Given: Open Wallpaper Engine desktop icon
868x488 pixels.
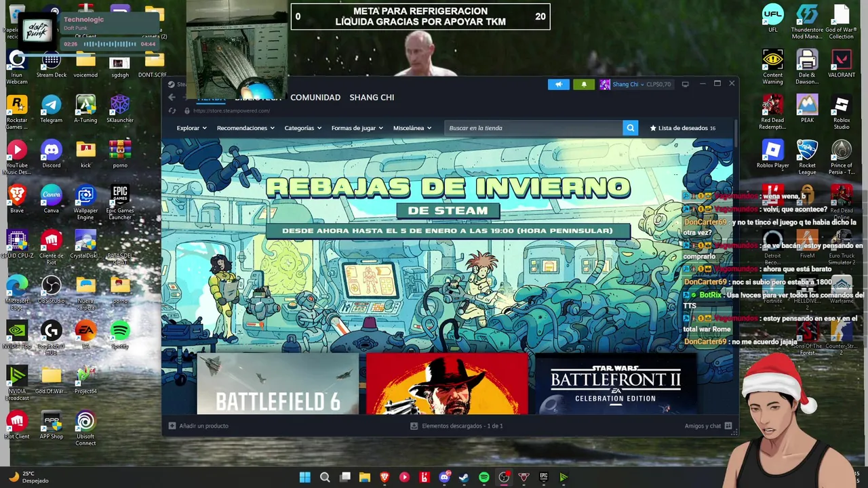Looking at the screenshot, I should [85, 203].
